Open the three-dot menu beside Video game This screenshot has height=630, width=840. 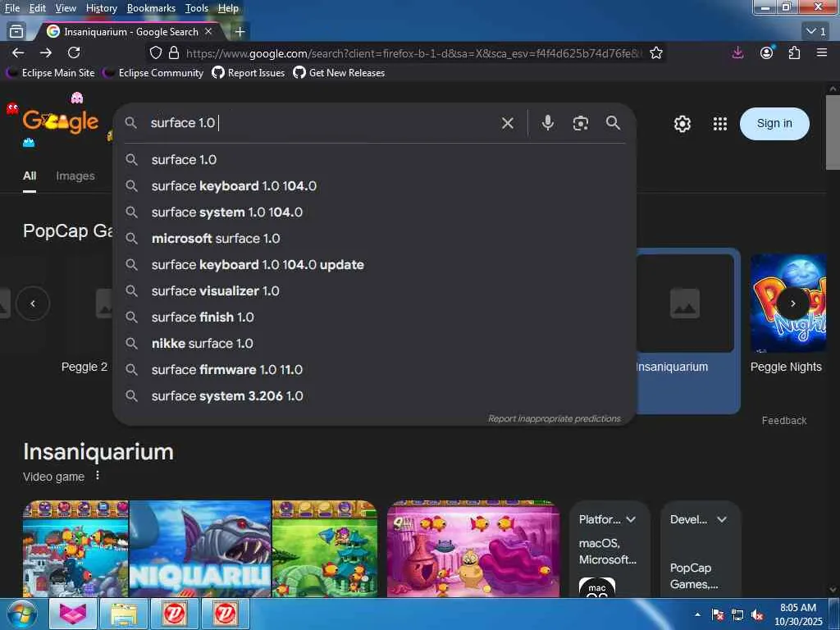point(98,476)
